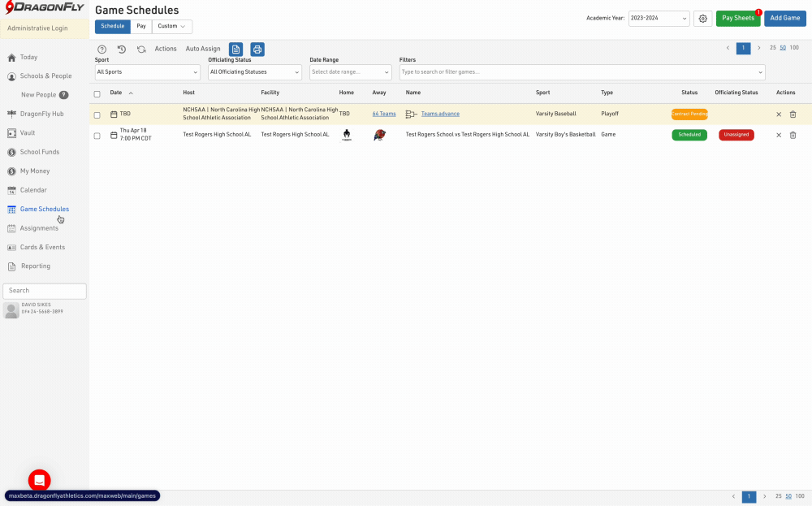The image size is (812, 506).
Task: Open Assignments in the sidebar
Action: click(39, 228)
